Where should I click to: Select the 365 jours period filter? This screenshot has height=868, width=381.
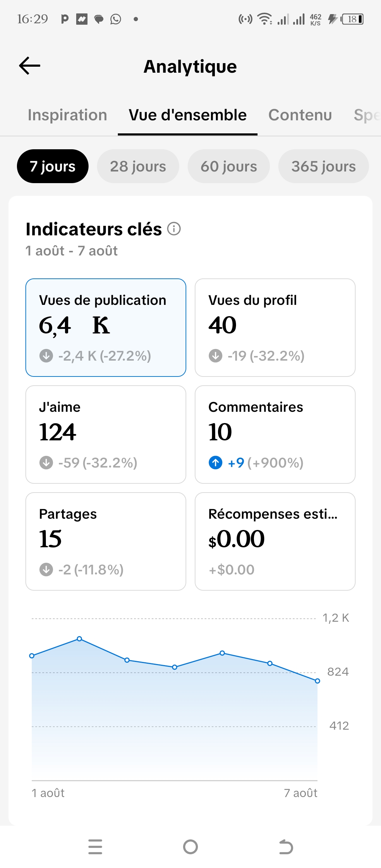pyautogui.click(x=323, y=166)
